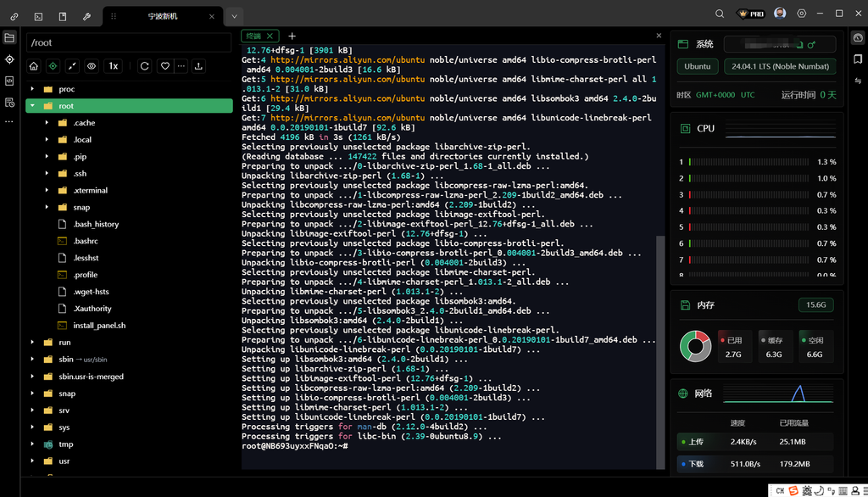This screenshot has width=868, height=497.
Task: Click the PRO crown badge
Action: 751,14
